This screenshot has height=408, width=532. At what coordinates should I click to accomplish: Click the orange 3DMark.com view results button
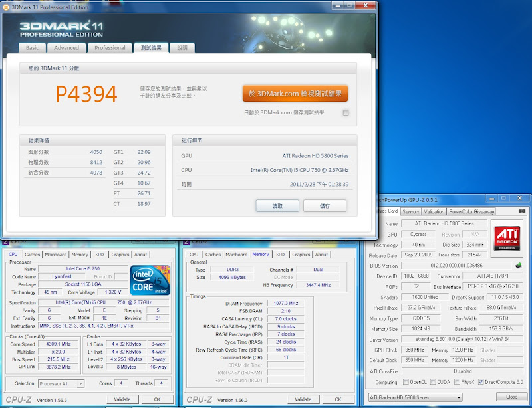tap(295, 94)
